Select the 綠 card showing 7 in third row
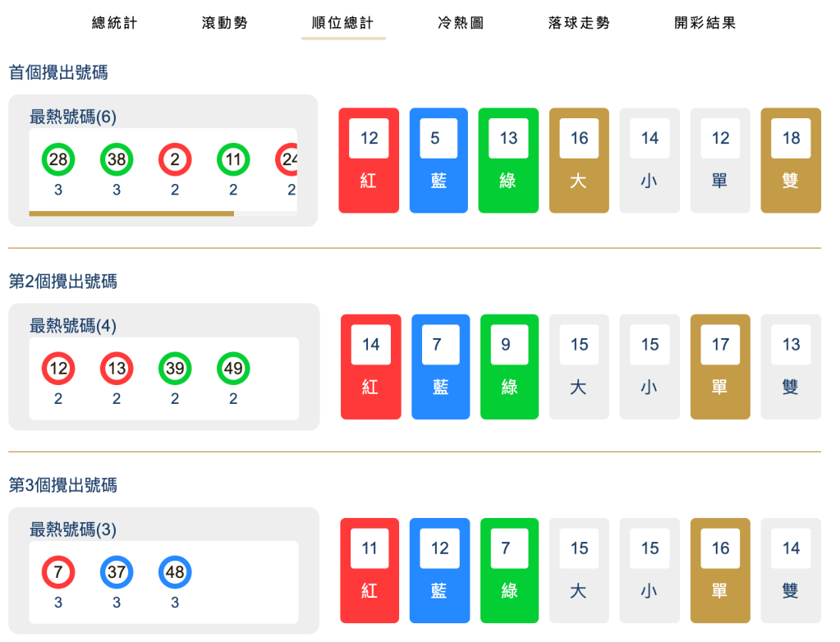This screenshot has height=642, width=840. [509, 570]
